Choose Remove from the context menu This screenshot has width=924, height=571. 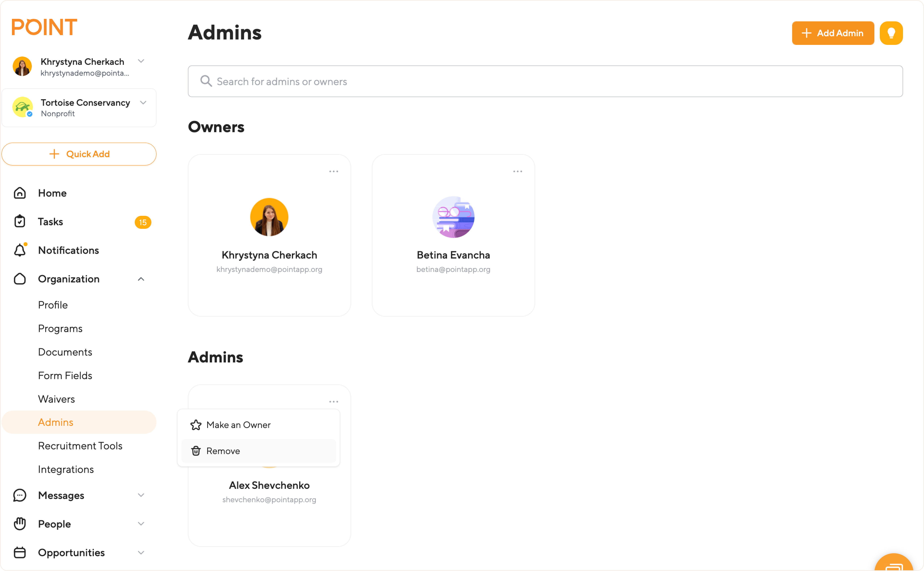(223, 451)
